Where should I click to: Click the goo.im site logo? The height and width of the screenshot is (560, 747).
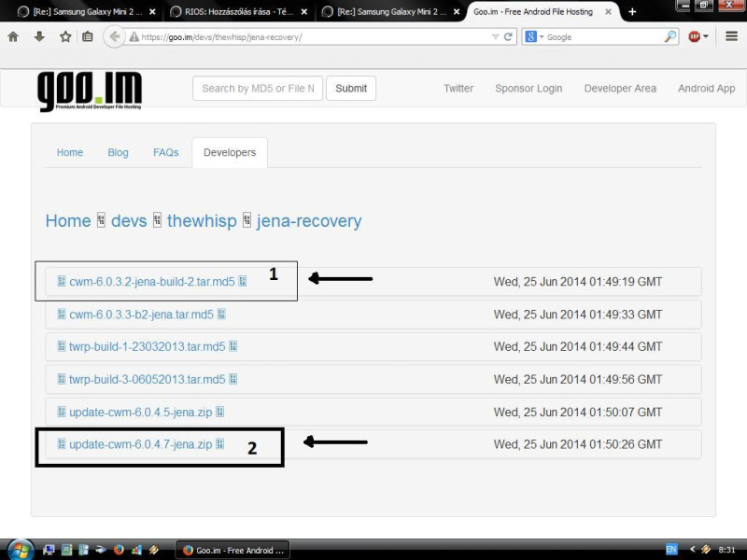(x=90, y=91)
